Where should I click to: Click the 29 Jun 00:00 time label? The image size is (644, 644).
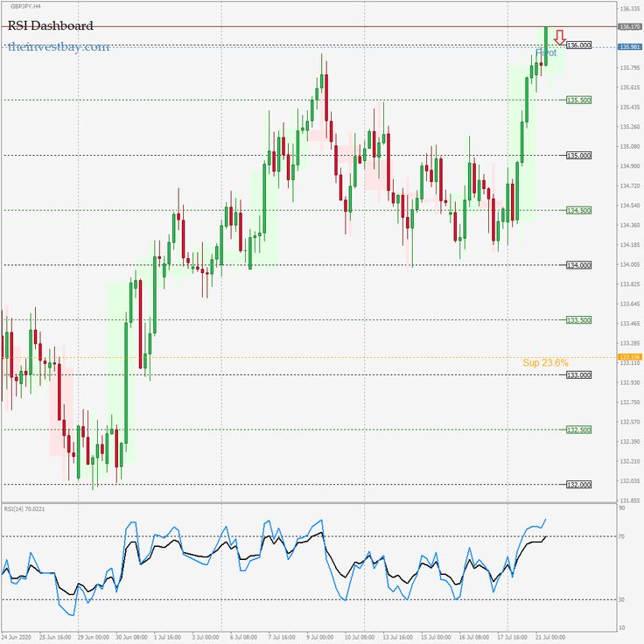94,637
